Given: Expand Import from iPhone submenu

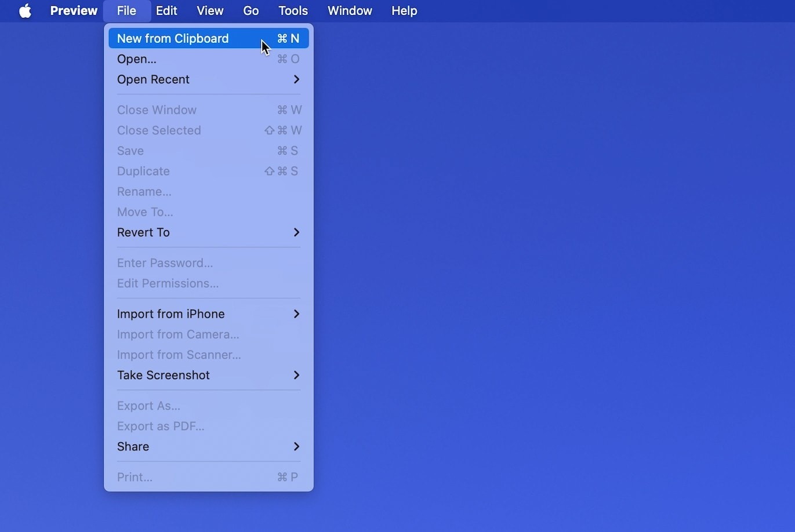Looking at the screenshot, I should click(209, 314).
